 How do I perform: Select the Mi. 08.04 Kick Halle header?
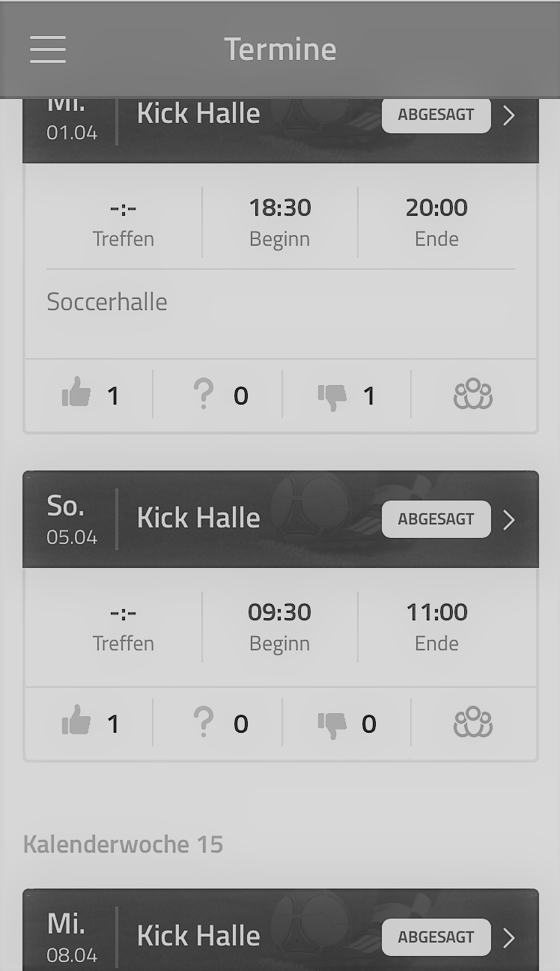[x=198, y=936]
